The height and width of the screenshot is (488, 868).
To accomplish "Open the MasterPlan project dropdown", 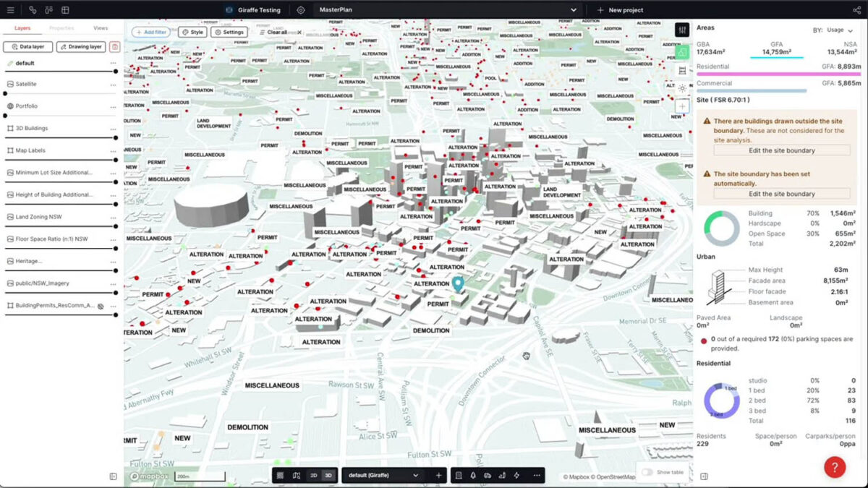I will point(574,9).
